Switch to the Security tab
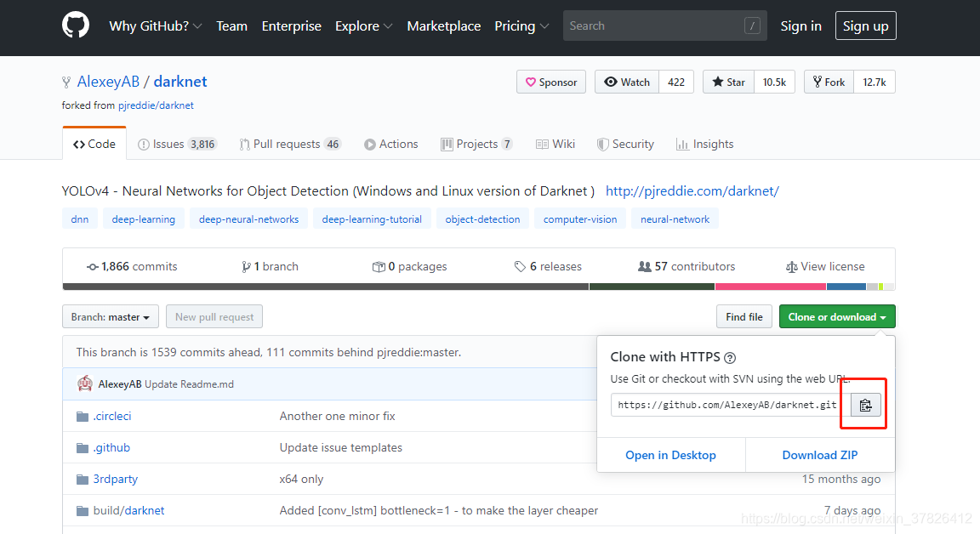 point(625,144)
